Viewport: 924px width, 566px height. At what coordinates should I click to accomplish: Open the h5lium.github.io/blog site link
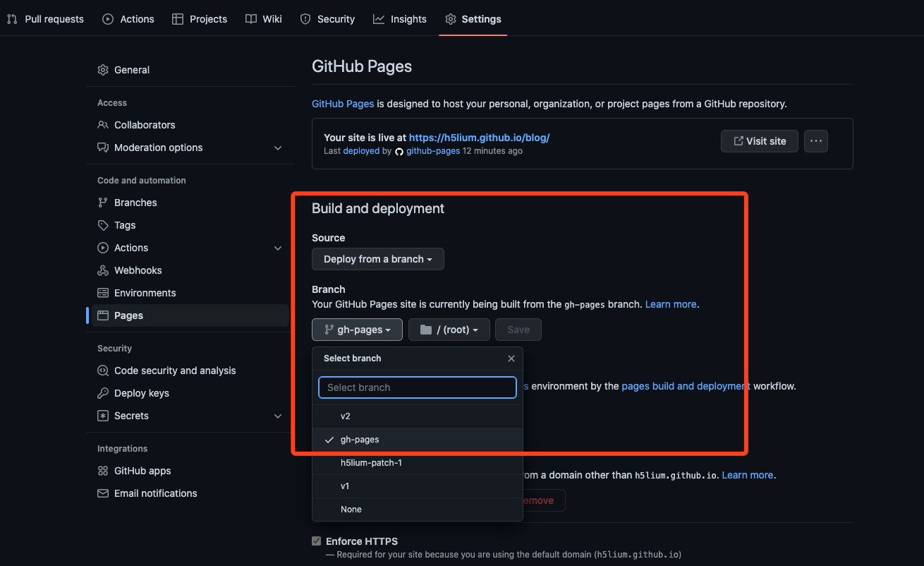(479, 138)
